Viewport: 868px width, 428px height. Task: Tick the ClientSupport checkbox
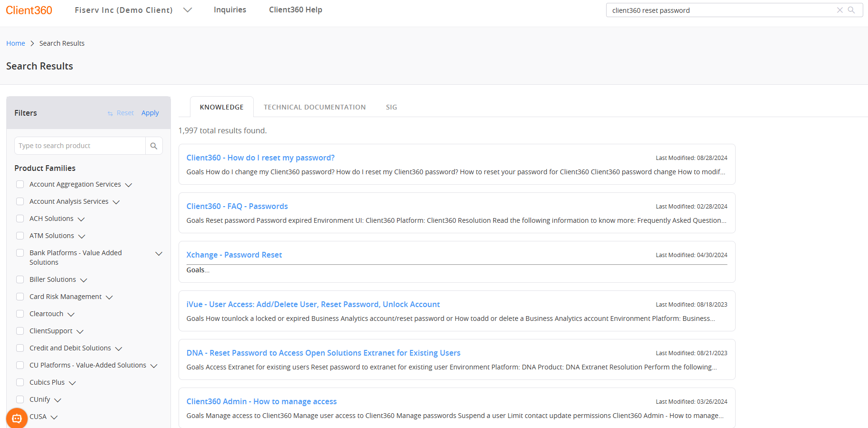[x=20, y=331]
